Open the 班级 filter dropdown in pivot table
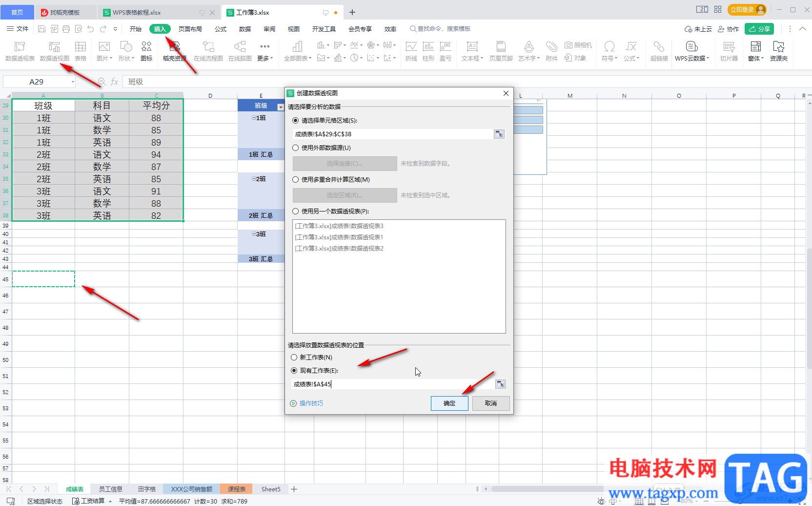The width and height of the screenshot is (812, 506). (280, 106)
